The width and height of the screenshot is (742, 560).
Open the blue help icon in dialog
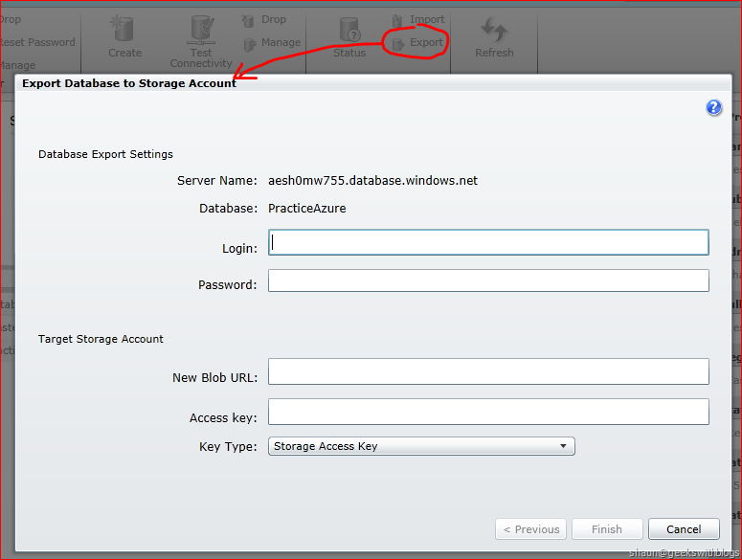point(713,108)
